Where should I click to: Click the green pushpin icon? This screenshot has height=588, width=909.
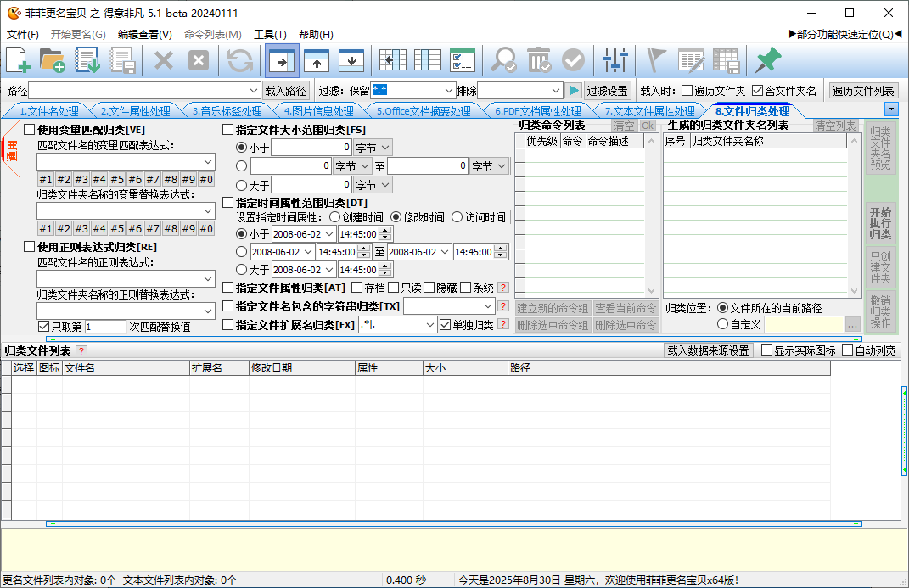[x=767, y=60]
